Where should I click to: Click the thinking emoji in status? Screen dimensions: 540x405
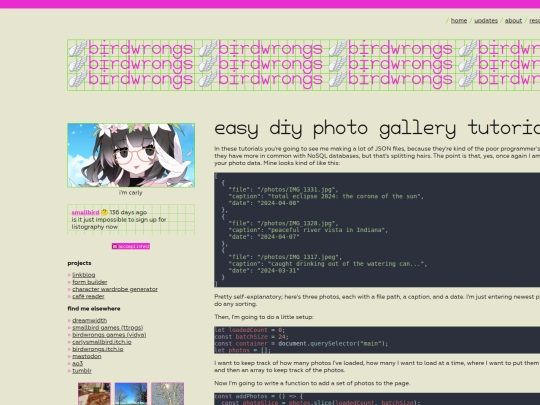[105, 212]
